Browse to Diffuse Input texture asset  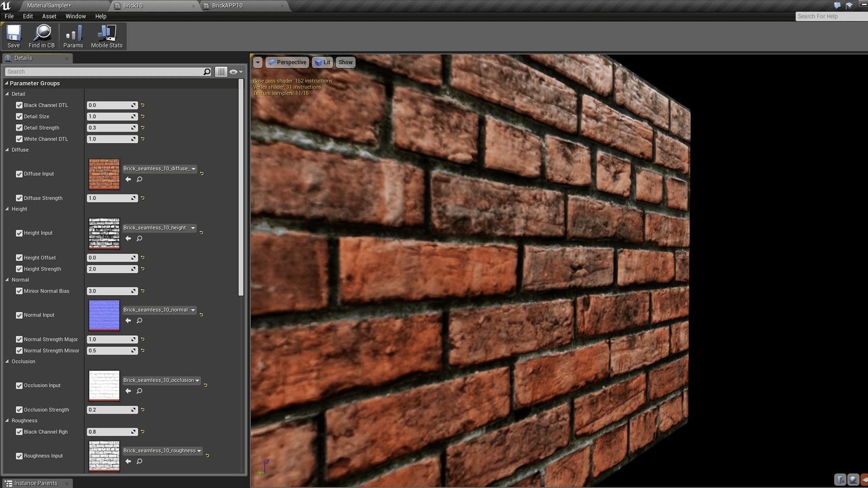click(x=139, y=179)
